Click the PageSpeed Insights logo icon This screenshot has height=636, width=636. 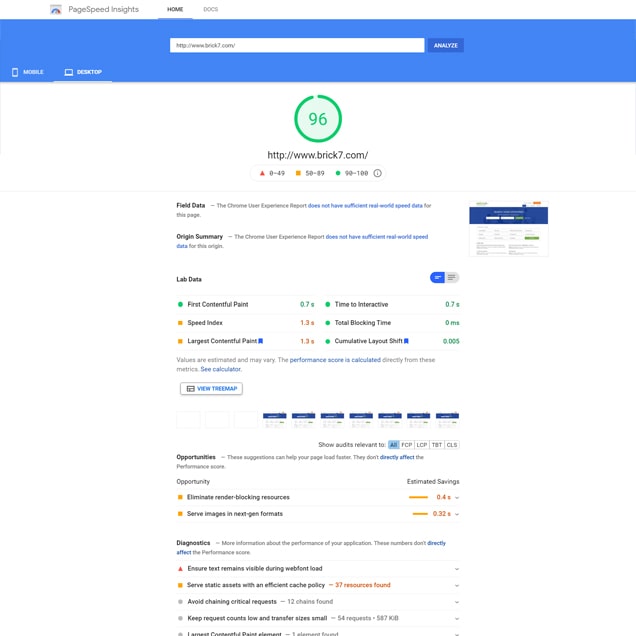pyautogui.click(x=56, y=9)
